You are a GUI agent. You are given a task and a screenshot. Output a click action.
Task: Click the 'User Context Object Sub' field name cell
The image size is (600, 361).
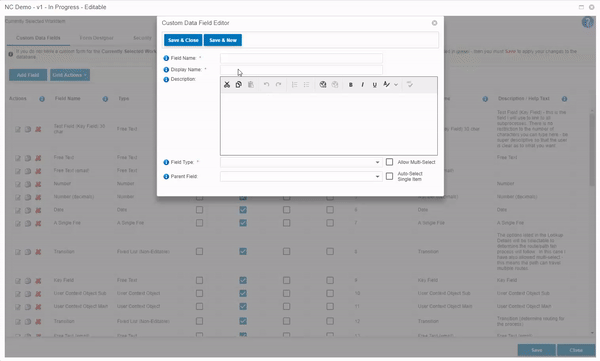tap(80, 293)
